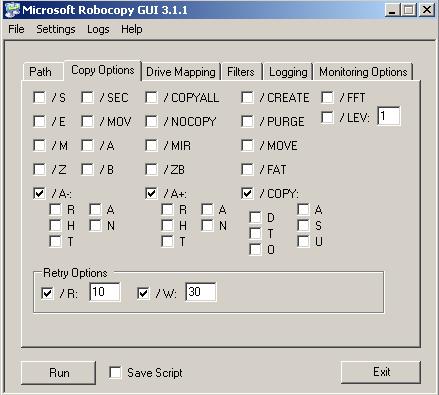This screenshot has width=439, height=395.
Task: Check H under the /A+: group
Action: click(x=168, y=226)
